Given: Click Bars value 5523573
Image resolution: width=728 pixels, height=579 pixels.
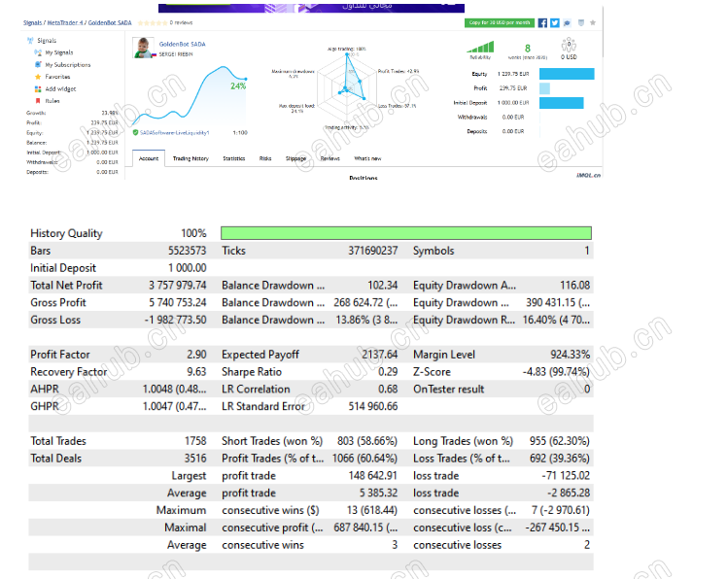Looking at the screenshot, I should [188, 251].
